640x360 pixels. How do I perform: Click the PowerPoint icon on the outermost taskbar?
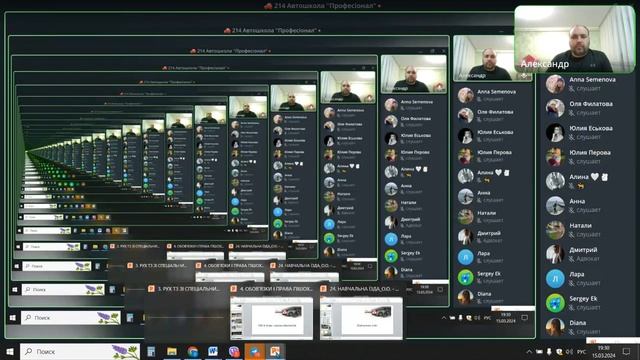pos(275,351)
